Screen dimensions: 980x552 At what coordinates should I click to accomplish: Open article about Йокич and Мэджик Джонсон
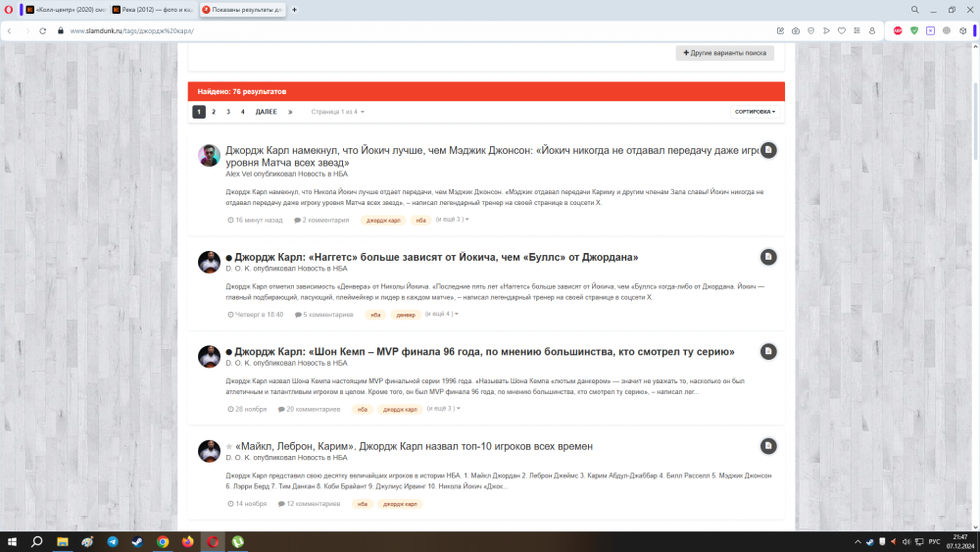(492, 156)
